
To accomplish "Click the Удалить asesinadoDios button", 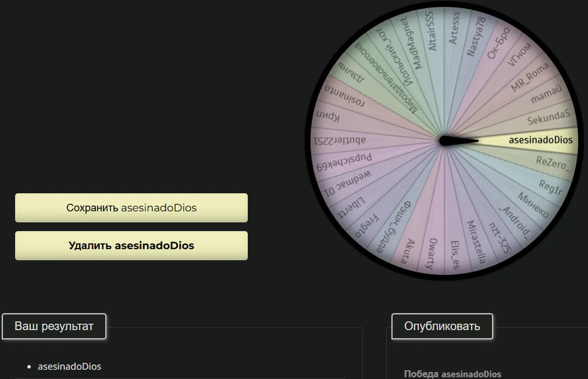I will click(x=131, y=246).
